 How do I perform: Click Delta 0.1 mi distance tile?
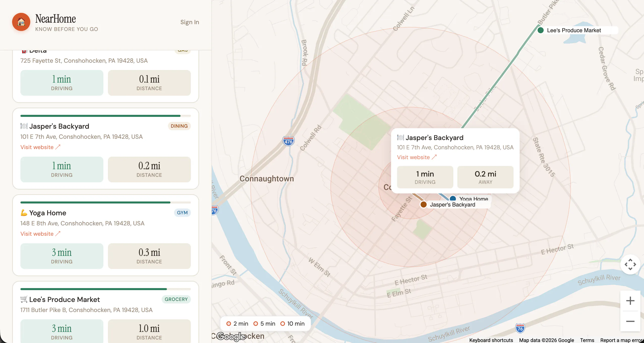(149, 83)
